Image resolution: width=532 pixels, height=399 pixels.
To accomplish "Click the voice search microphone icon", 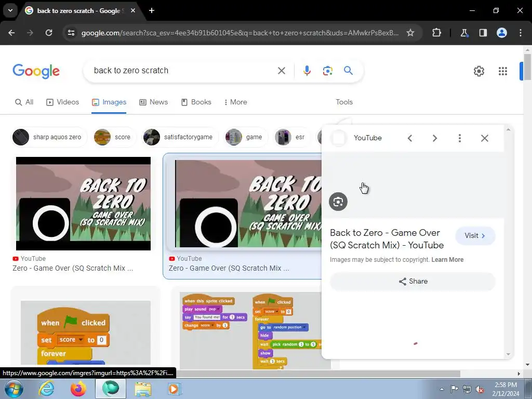I will 307,71.
